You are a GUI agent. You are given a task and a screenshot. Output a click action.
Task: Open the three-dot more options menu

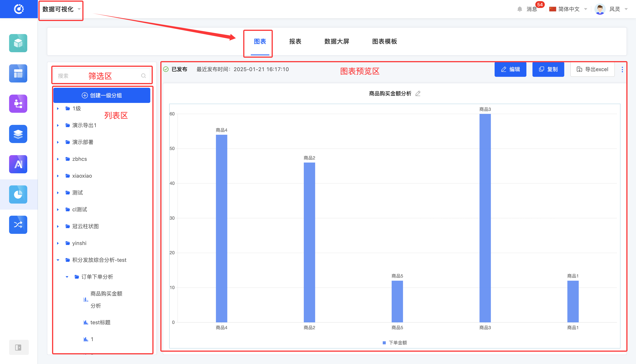[x=622, y=69]
